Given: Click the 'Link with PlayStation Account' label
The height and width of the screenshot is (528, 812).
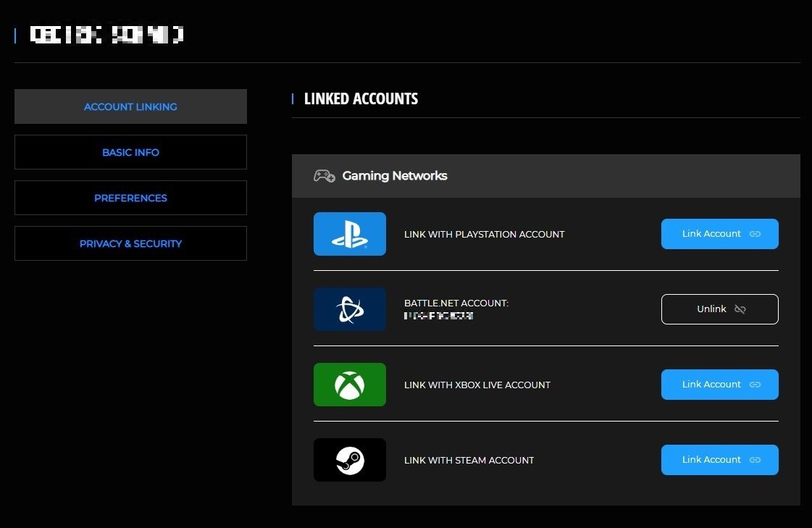Looking at the screenshot, I should [484, 234].
